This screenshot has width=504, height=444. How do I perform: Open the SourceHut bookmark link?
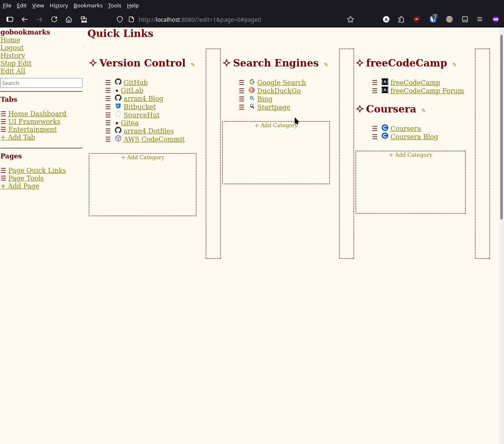142,115
